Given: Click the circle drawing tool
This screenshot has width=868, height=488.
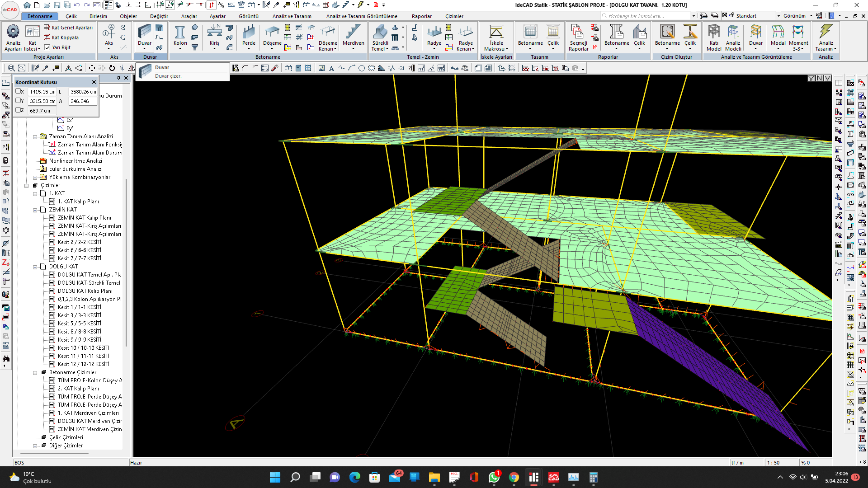Looking at the screenshot, I should click(x=362, y=68).
